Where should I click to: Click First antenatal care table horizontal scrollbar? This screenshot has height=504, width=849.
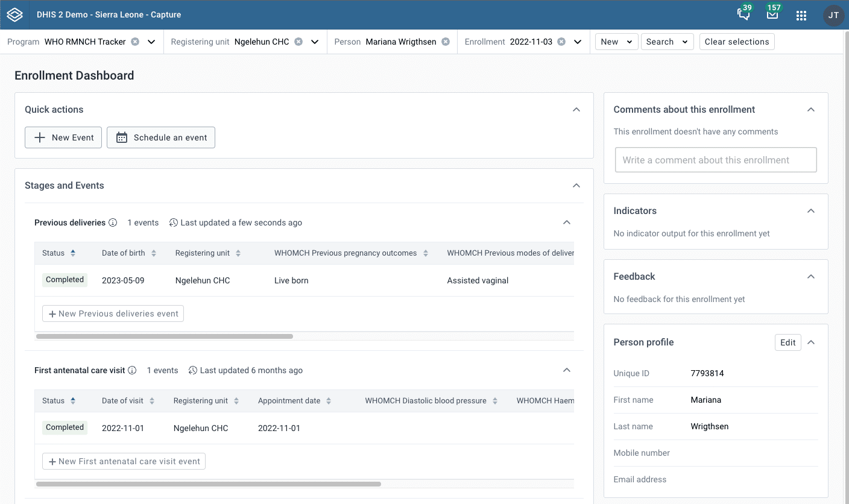click(x=209, y=484)
